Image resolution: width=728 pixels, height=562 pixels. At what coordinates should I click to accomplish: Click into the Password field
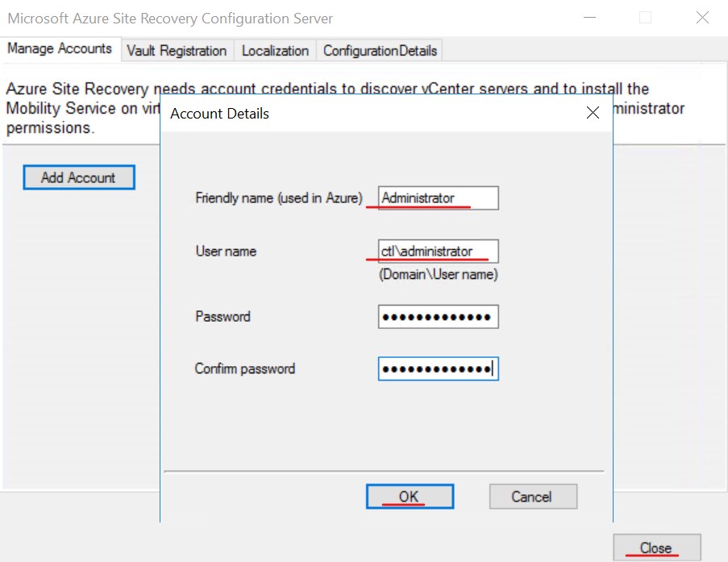tap(439, 317)
